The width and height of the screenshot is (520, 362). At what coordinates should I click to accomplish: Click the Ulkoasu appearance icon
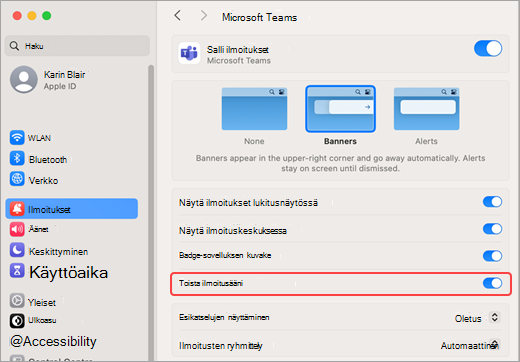coord(17,321)
